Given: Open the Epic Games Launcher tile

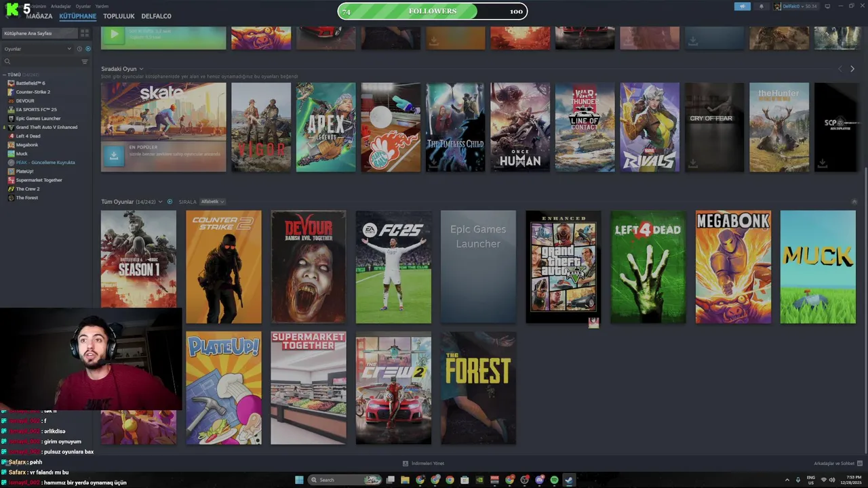Looking at the screenshot, I should (478, 266).
